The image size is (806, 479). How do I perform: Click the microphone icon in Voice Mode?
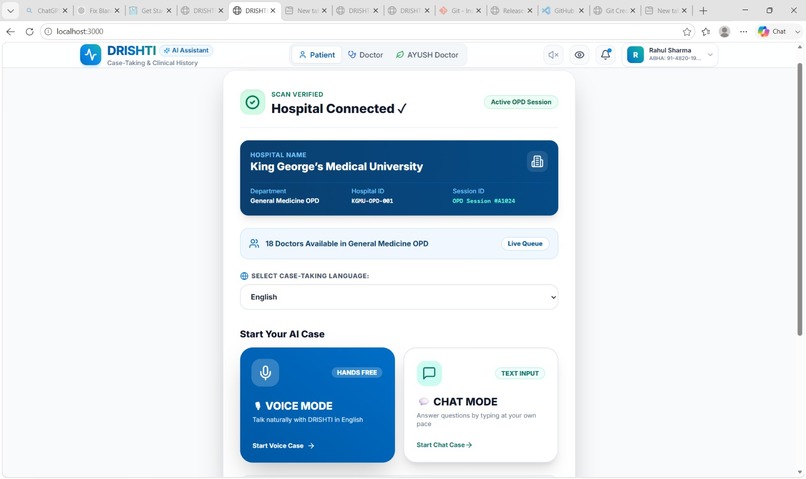265,372
